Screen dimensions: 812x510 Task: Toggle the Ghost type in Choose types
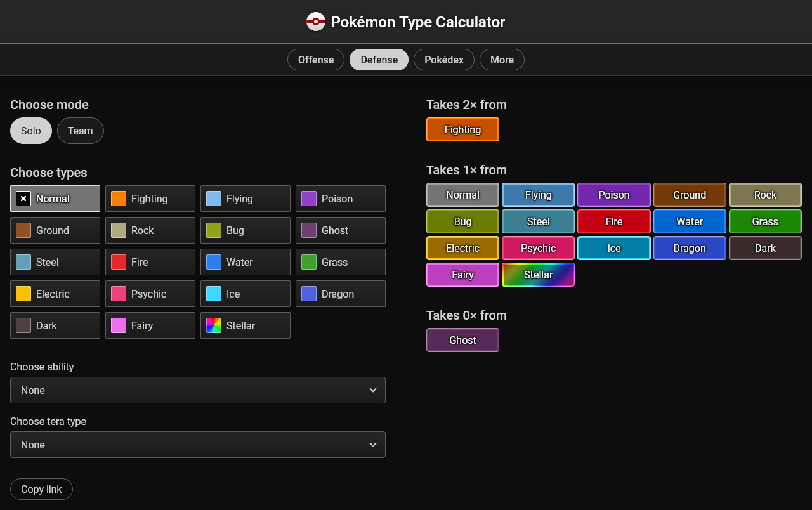341,230
